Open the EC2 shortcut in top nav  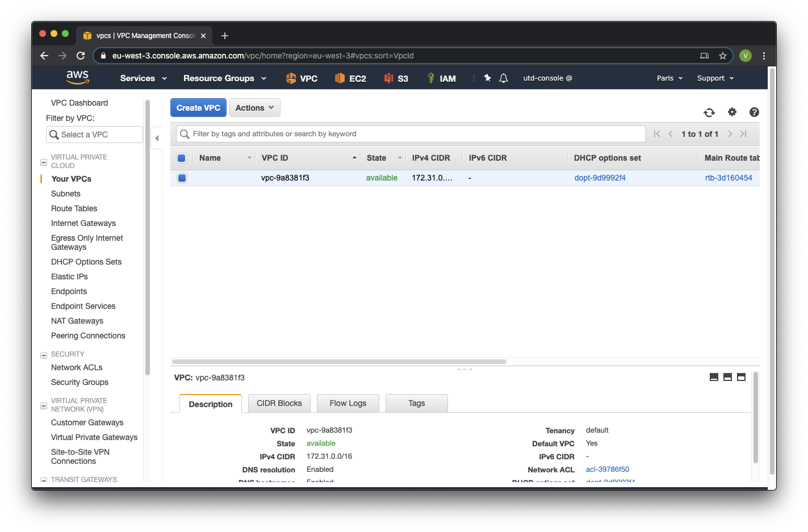[x=350, y=78]
